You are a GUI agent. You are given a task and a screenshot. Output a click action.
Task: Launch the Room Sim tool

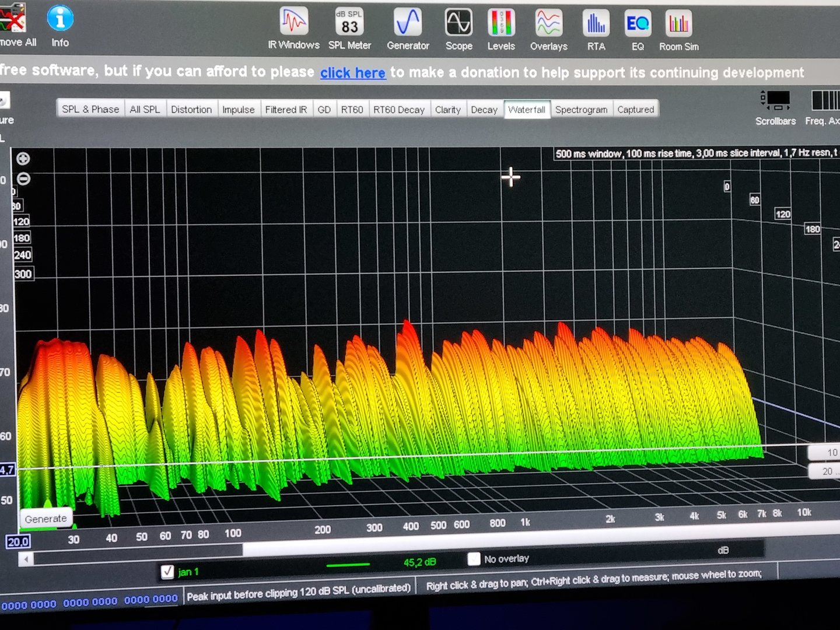tap(678, 23)
